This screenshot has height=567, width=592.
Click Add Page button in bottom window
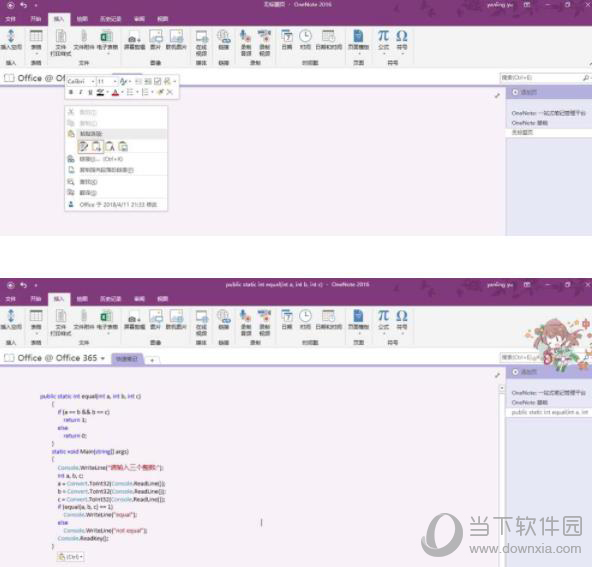[x=524, y=372]
